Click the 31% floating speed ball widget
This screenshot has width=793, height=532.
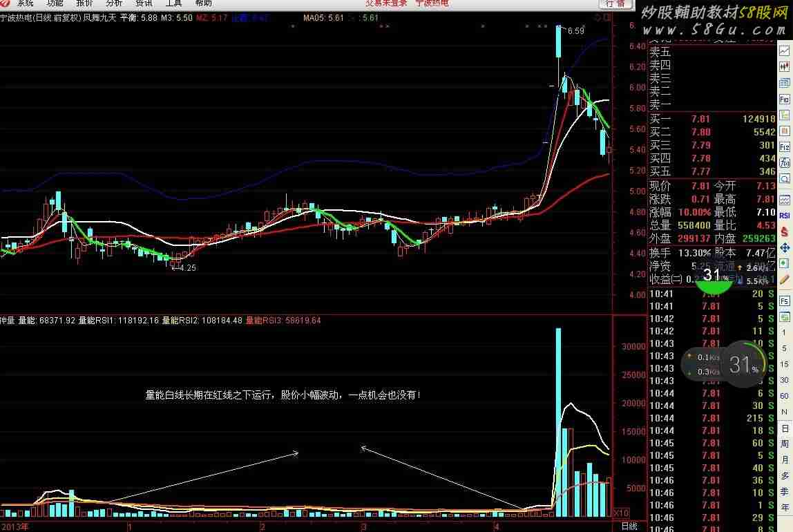point(743,364)
